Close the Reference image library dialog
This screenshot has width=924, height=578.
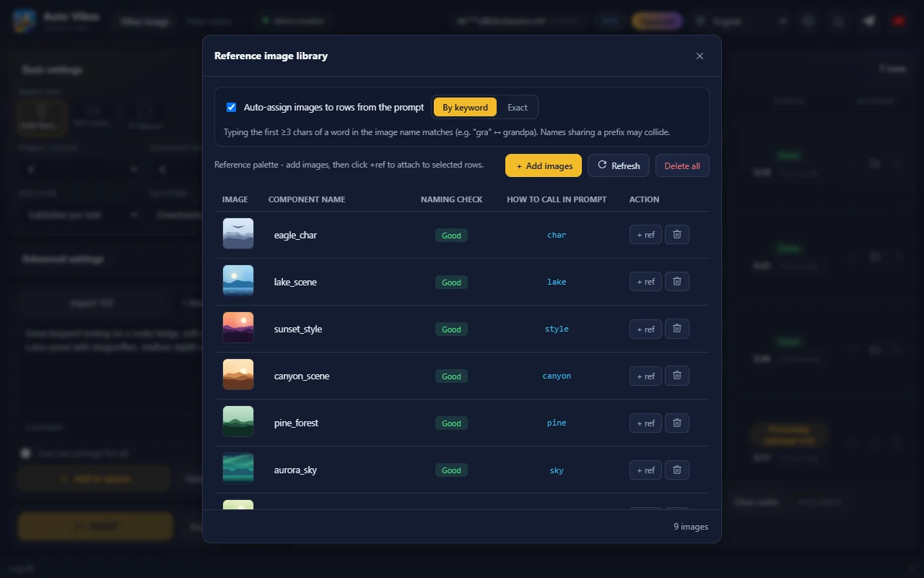pyautogui.click(x=699, y=56)
